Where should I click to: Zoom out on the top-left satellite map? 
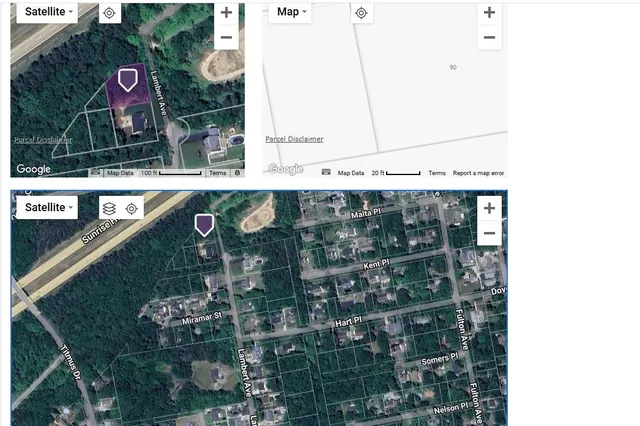click(226, 38)
